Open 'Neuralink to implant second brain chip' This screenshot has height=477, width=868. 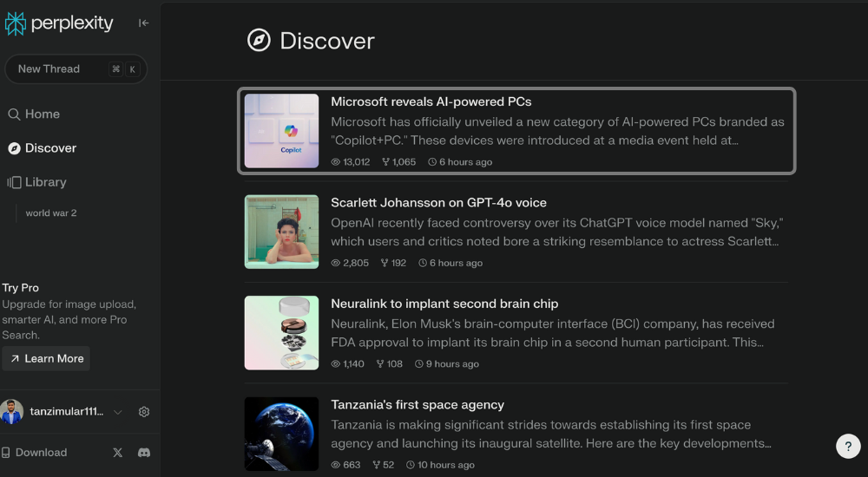(x=444, y=304)
